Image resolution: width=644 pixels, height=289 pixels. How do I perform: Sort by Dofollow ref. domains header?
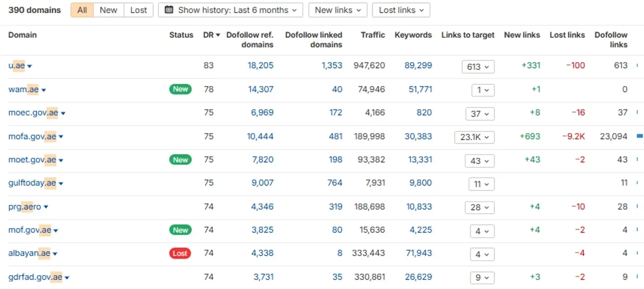click(x=250, y=40)
